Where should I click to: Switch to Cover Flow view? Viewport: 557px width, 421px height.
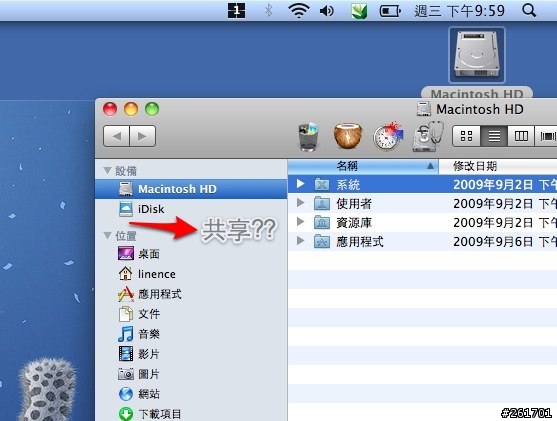pos(546,136)
